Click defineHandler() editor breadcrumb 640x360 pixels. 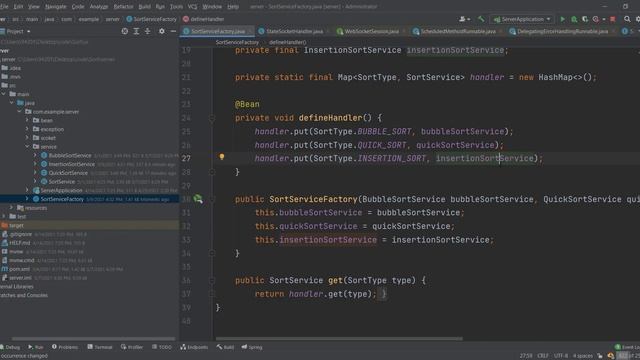tap(288, 42)
